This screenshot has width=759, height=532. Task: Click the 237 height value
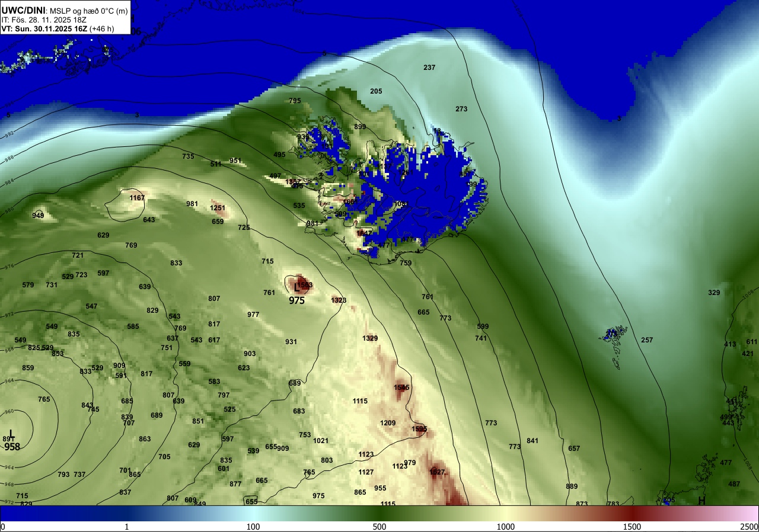pyautogui.click(x=429, y=68)
